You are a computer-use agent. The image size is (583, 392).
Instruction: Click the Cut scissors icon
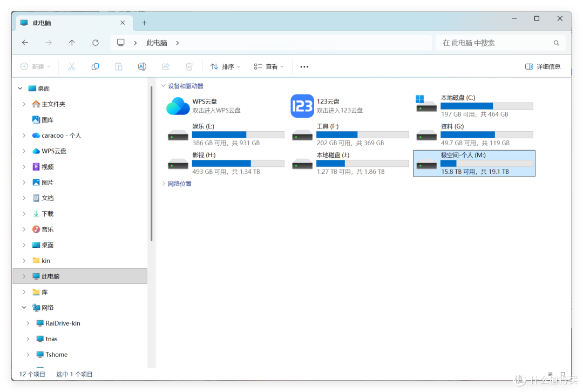pos(72,66)
